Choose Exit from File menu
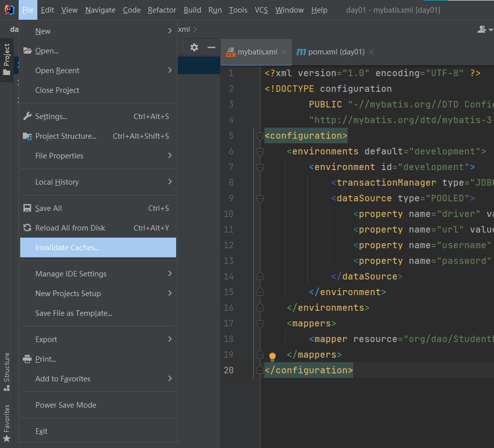This screenshot has height=448, width=494. 98,431
